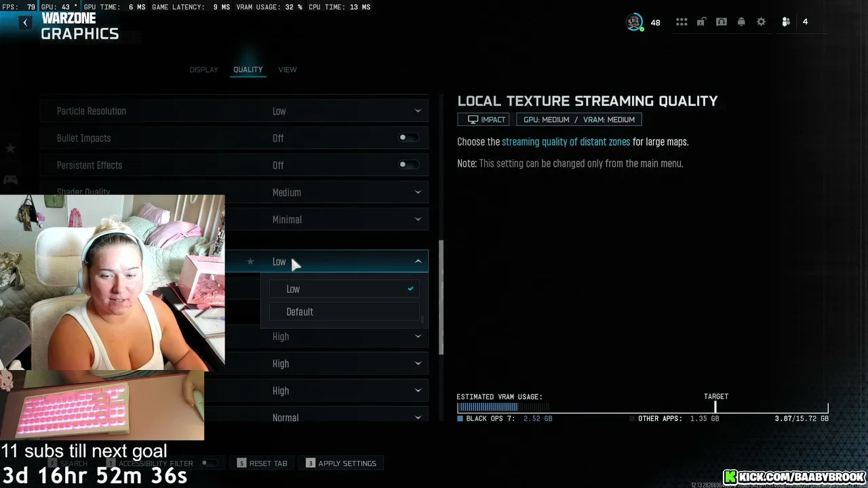The image size is (868, 488).
Task: Open the headset voice chat icon
Action: point(722,22)
